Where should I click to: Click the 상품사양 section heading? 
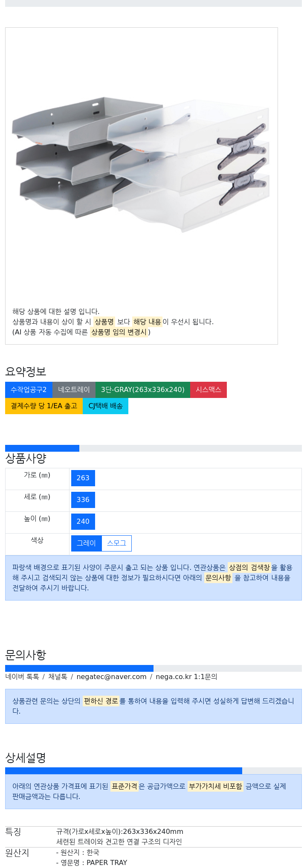point(26,459)
